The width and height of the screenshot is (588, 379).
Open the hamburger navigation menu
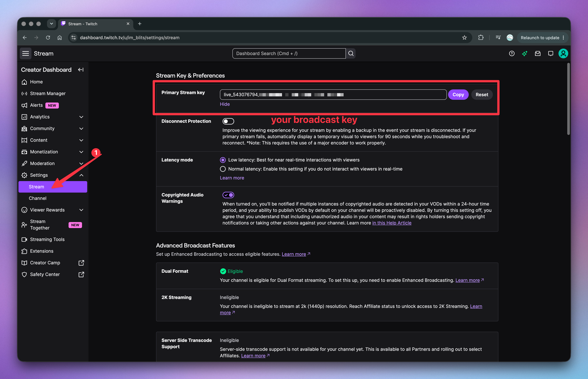click(x=26, y=53)
